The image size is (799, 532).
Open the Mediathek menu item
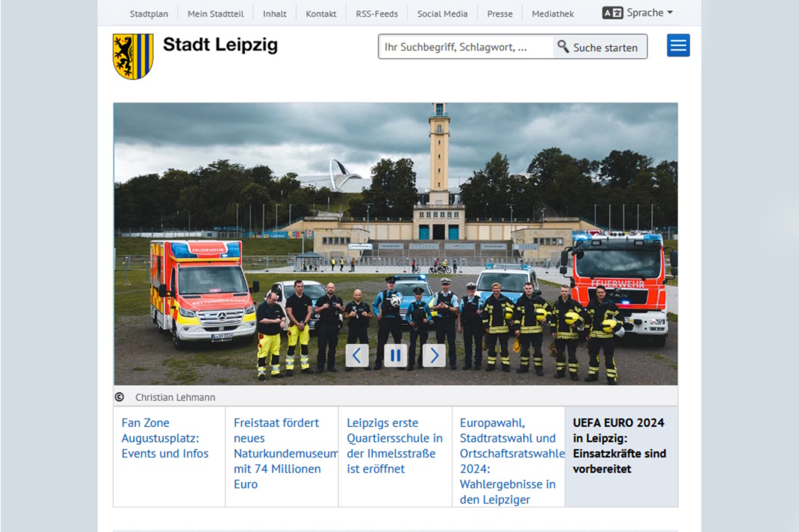point(553,13)
